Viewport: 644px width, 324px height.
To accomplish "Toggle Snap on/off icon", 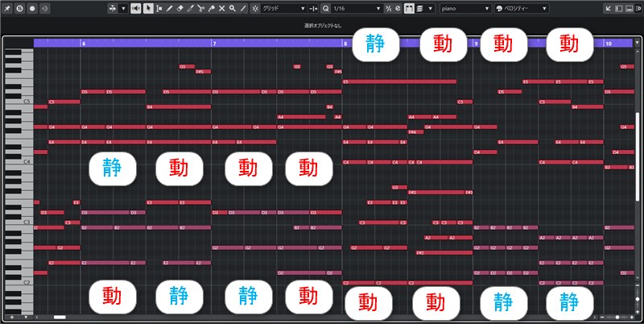I will tap(255, 8).
